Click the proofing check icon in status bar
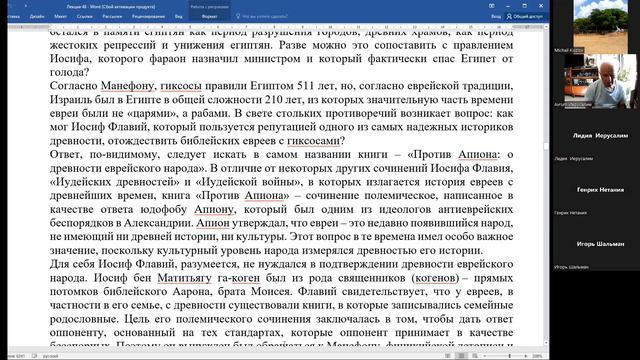 [34, 356]
